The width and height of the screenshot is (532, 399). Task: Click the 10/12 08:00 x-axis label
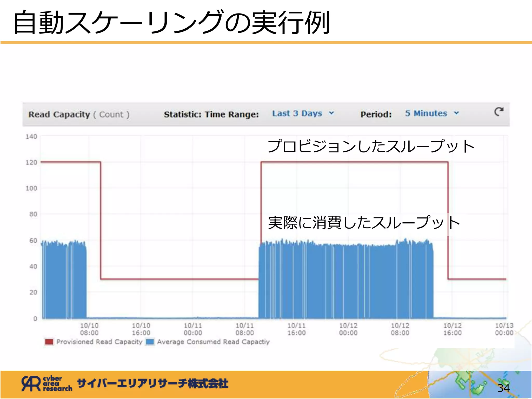(400, 329)
